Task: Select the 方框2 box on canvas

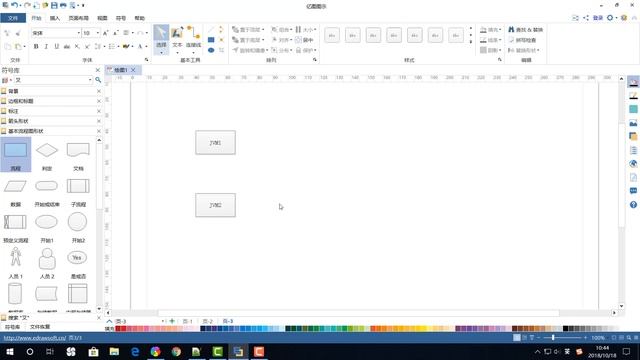Action: coord(216,205)
